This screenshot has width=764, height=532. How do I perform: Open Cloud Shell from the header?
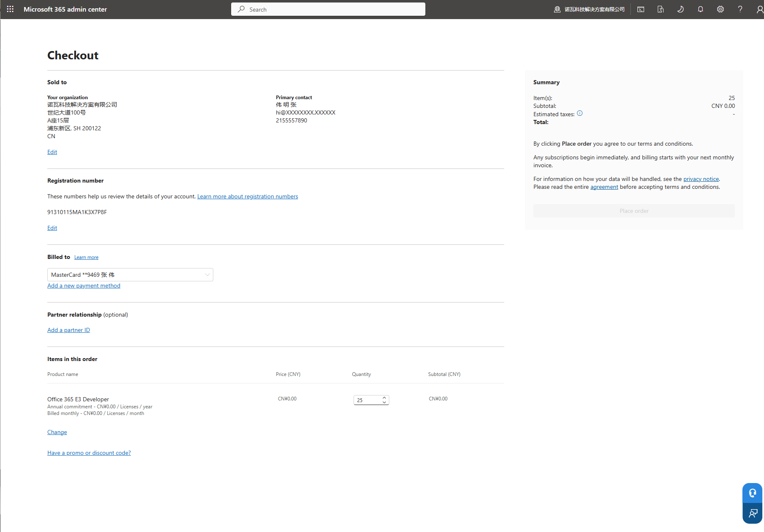pyautogui.click(x=641, y=9)
